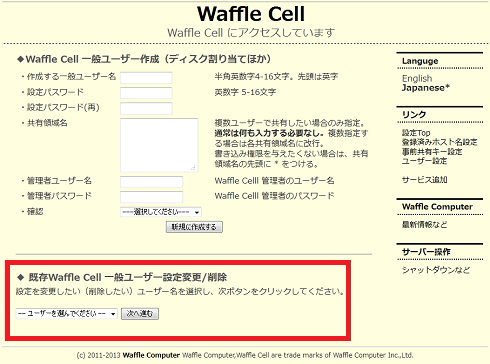
Task: Select the Japanese language link
Action: tap(426, 88)
